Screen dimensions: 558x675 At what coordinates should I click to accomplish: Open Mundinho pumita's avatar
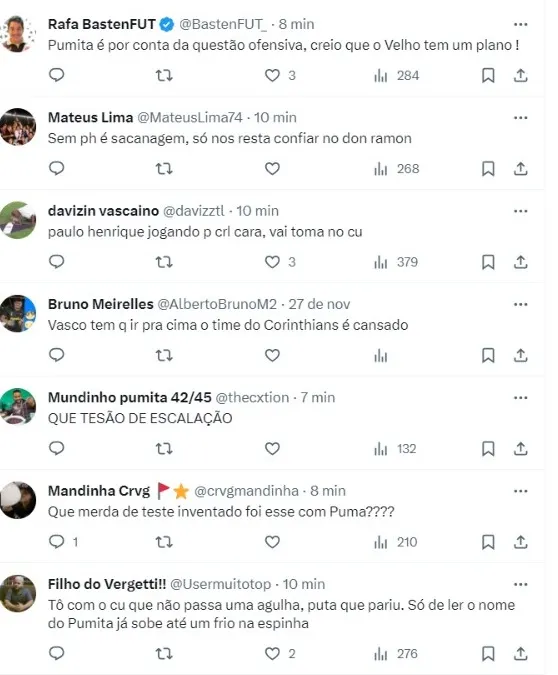pos(18,407)
